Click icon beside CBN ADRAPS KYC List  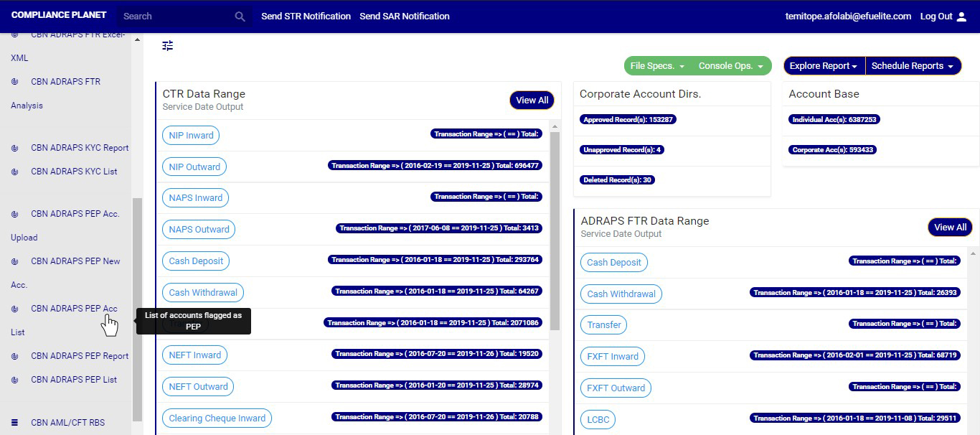[x=14, y=172]
